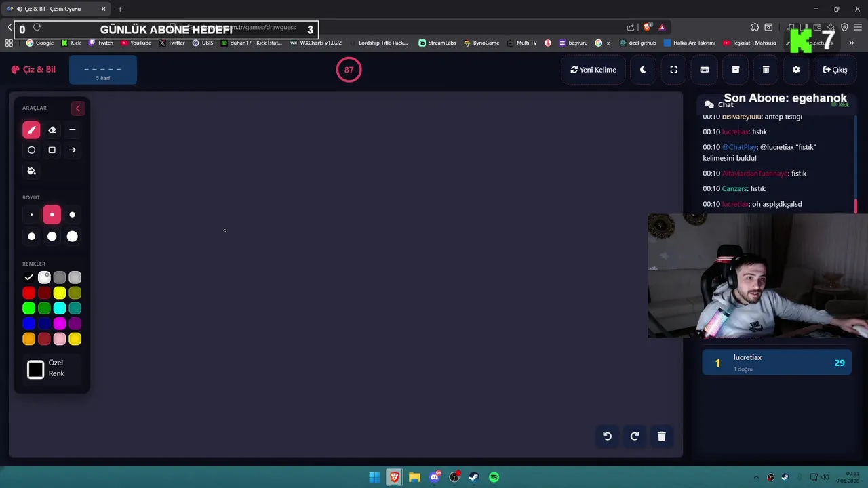Open Steam from the taskbar
Image resolution: width=868 pixels, height=488 pixels.
(x=474, y=477)
